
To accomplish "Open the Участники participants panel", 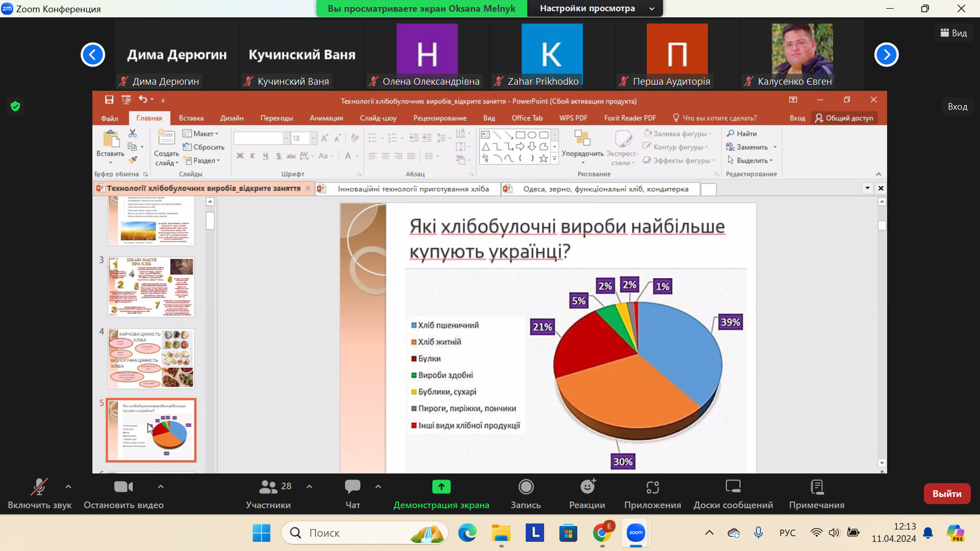I will [x=268, y=487].
